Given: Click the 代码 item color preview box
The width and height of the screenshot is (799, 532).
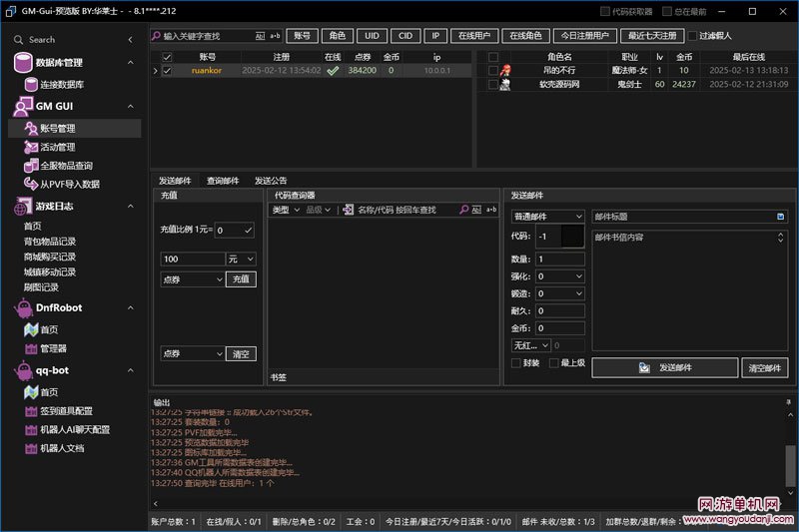Looking at the screenshot, I should (x=572, y=237).
